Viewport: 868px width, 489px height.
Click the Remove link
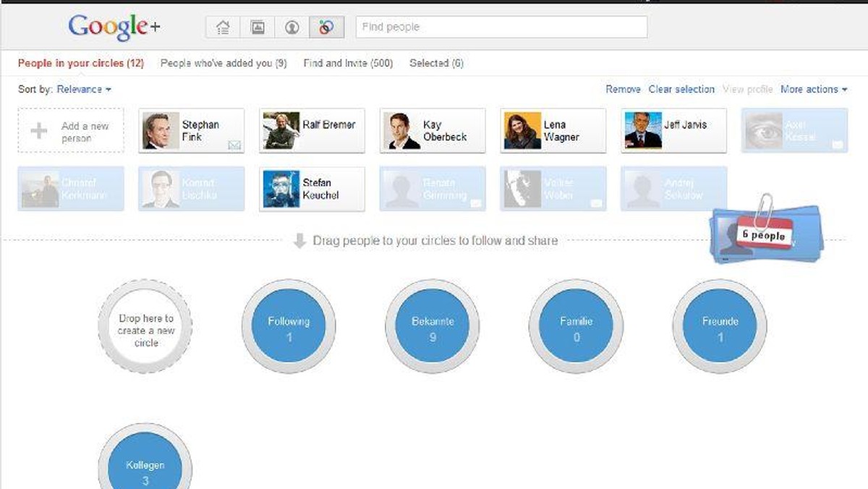point(623,89)
